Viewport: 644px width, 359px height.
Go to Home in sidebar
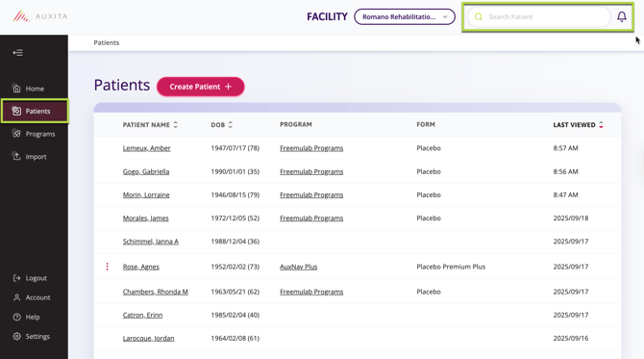(x=35, y=89)
